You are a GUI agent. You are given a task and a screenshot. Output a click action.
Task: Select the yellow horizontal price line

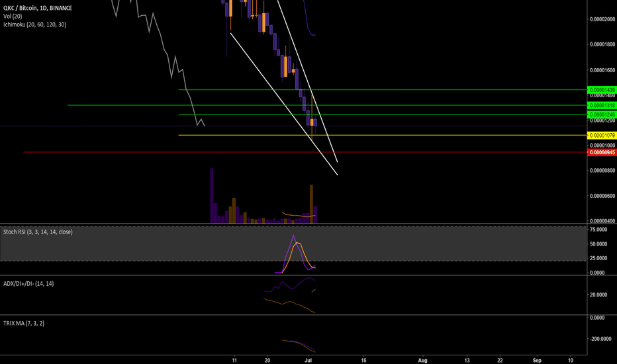[383, 135]
